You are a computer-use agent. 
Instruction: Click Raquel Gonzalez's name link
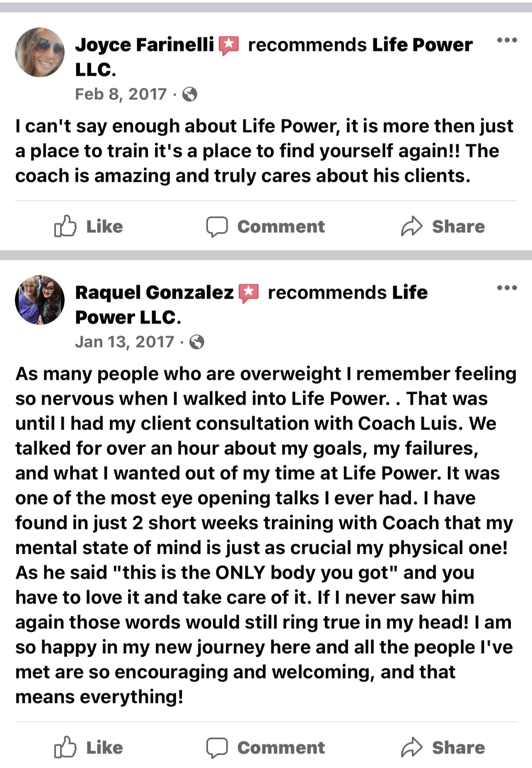(154, 292)
